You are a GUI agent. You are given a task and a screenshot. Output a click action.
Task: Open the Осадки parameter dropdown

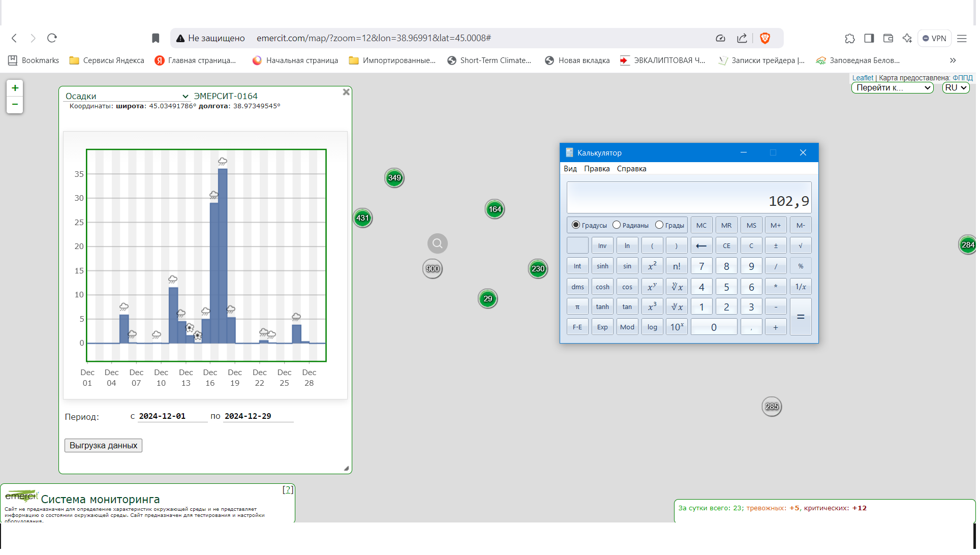127,97
